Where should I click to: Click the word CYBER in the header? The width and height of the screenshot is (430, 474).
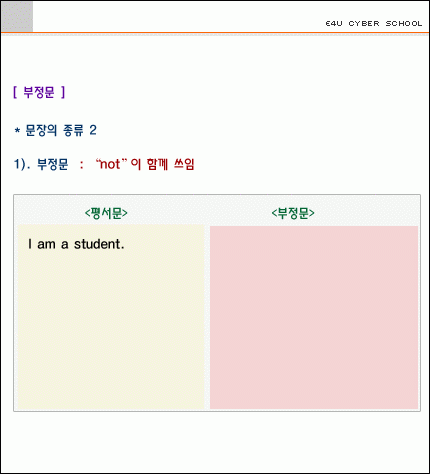(364, 24)
